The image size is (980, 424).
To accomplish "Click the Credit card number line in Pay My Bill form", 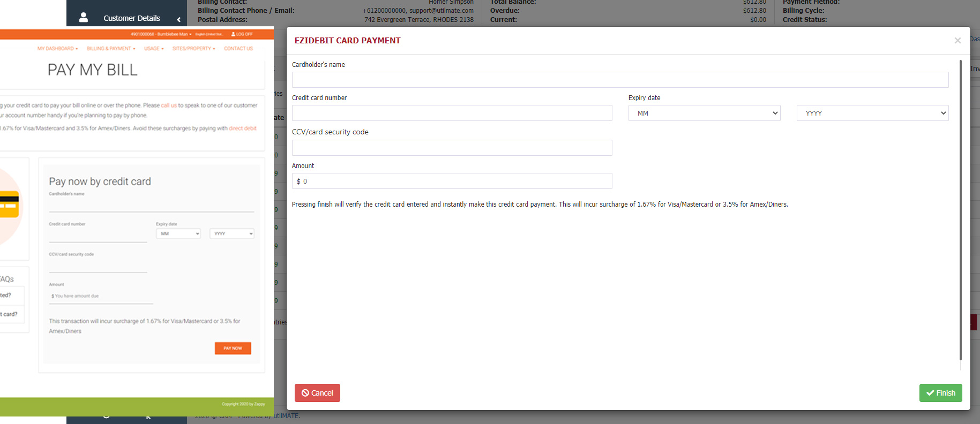I will [98, 236].
